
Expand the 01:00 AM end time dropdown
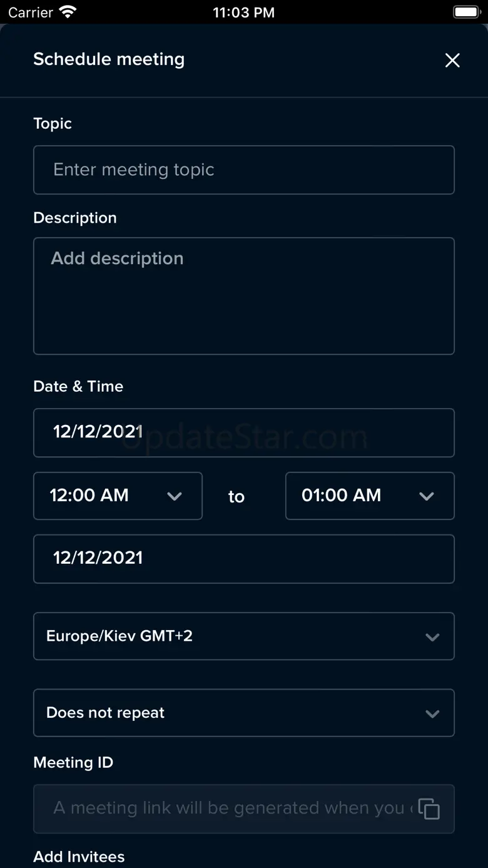(369, 496)
